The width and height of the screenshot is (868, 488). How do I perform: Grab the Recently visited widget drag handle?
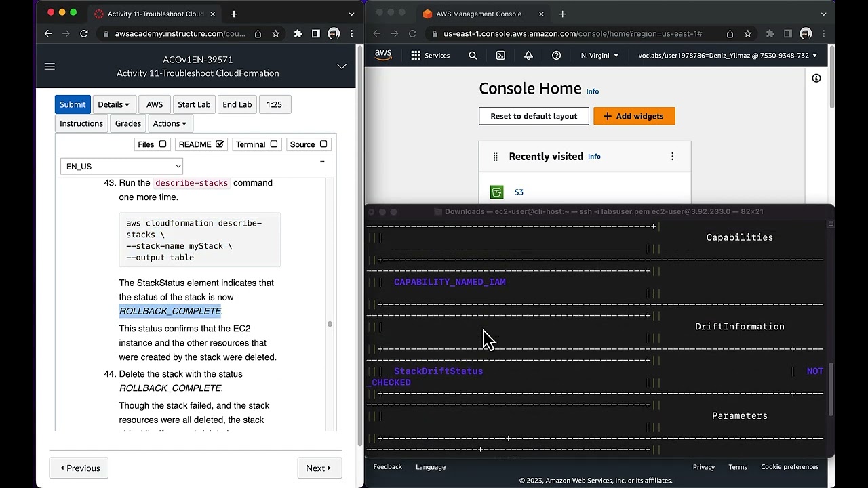click(x=496, y=157)
